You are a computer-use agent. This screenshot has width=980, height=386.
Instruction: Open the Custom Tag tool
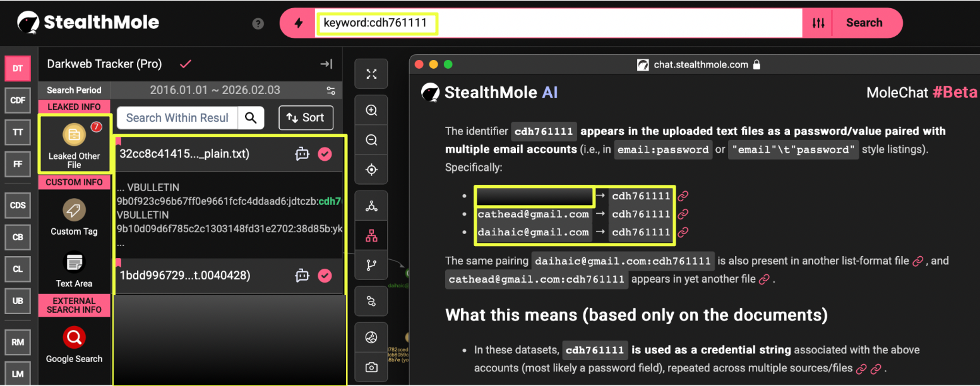pos(74,210)
